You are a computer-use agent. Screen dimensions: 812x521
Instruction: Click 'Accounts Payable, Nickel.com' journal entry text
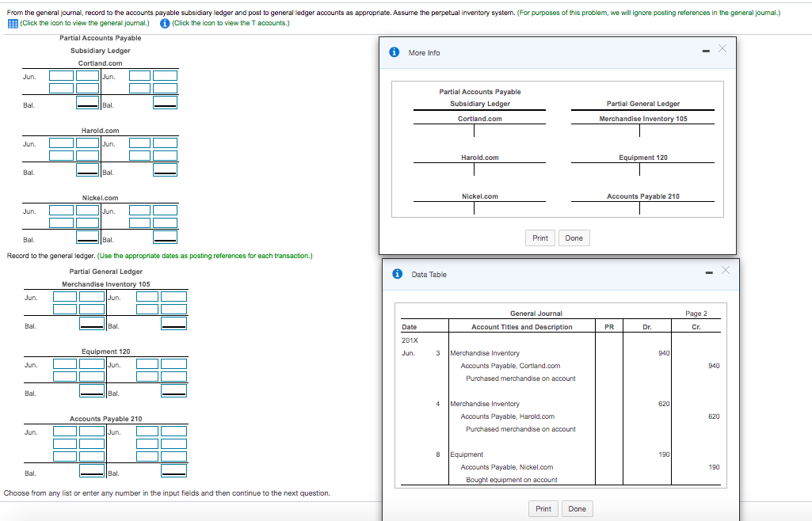(x=506, y=467)
